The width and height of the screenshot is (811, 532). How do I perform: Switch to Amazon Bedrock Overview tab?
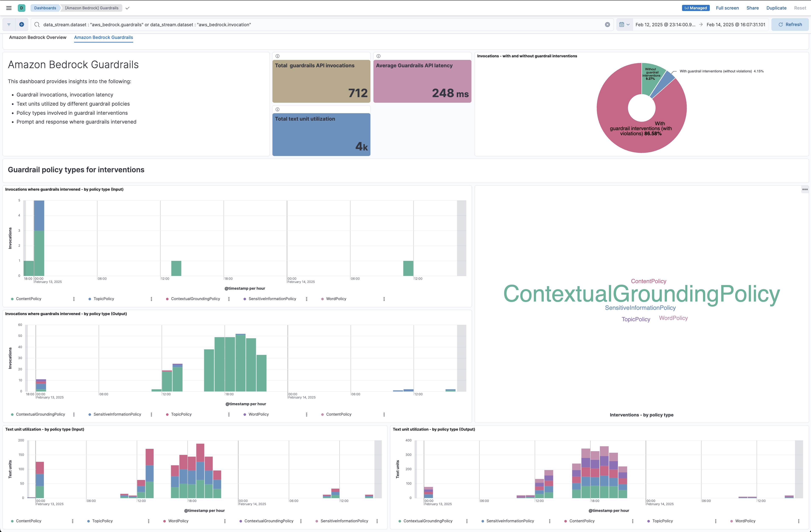click(x=37, y=37)
